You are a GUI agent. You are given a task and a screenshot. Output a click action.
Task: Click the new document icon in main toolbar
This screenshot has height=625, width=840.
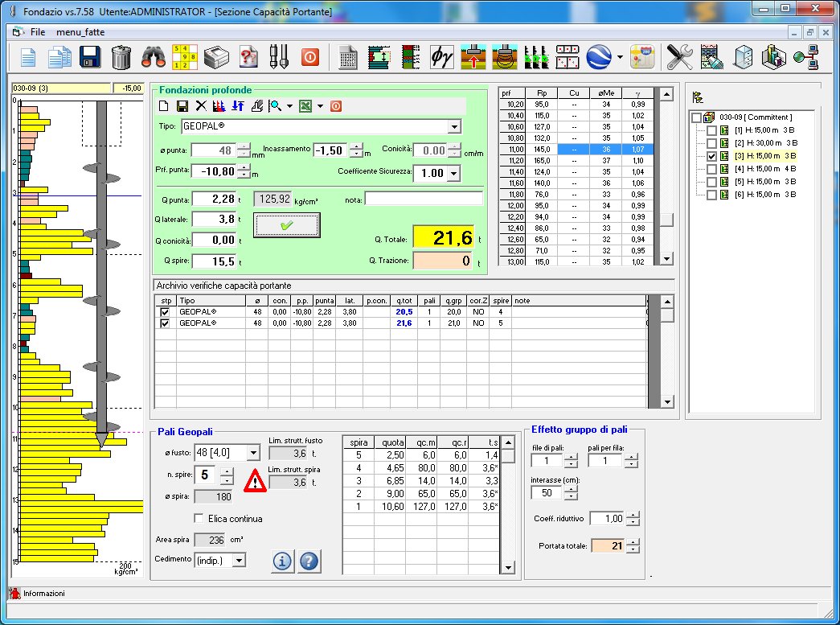point(28,57)
